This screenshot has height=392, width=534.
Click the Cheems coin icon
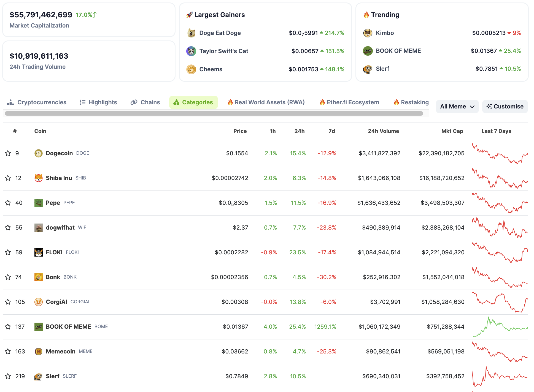click(x=191, y=69)
